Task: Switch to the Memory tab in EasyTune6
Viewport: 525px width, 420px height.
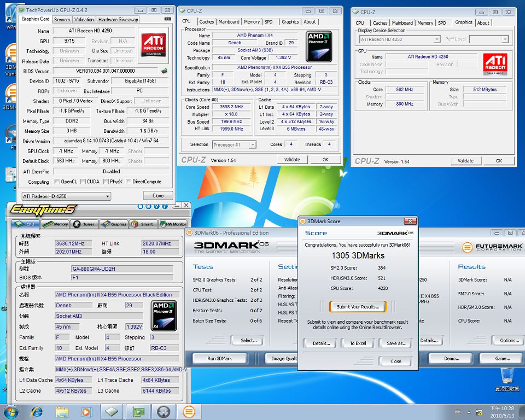Action: click(55, 224)
